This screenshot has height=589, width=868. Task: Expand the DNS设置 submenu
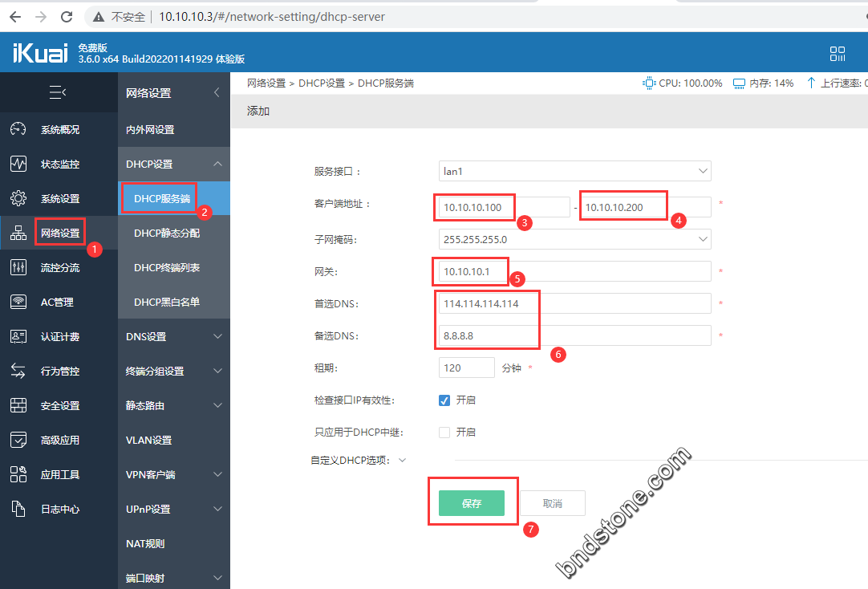click(x=217, y=336)
